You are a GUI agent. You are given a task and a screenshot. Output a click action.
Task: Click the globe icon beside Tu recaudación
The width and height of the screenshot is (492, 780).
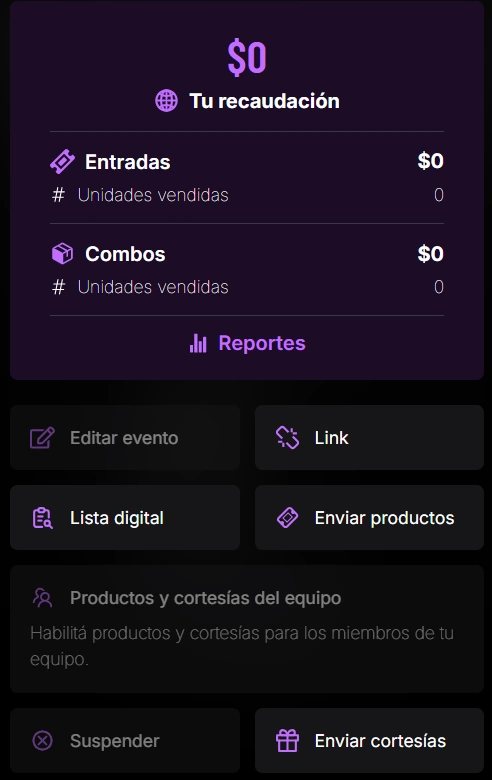[x=166, y=101]
